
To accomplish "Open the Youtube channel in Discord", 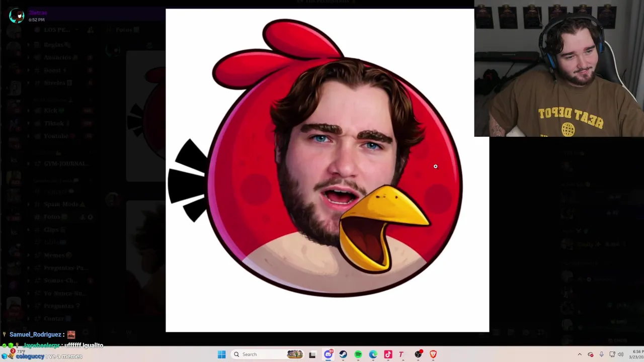I will click(x=62, y=136).
